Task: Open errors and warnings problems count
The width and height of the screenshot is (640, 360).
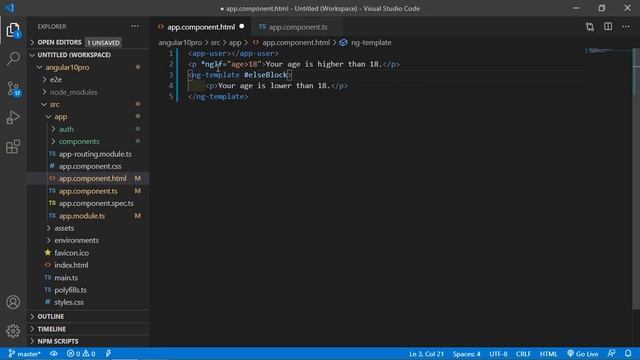Action: coord(81,354)
